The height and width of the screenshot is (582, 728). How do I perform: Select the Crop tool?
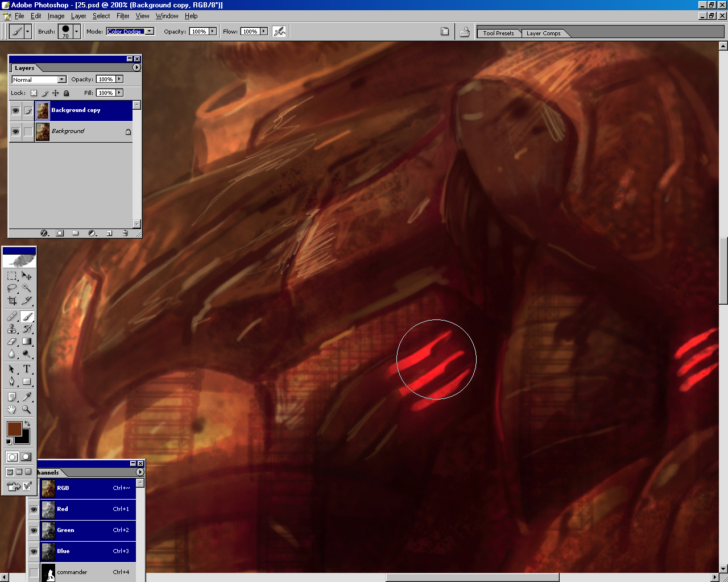pos(12,301)
